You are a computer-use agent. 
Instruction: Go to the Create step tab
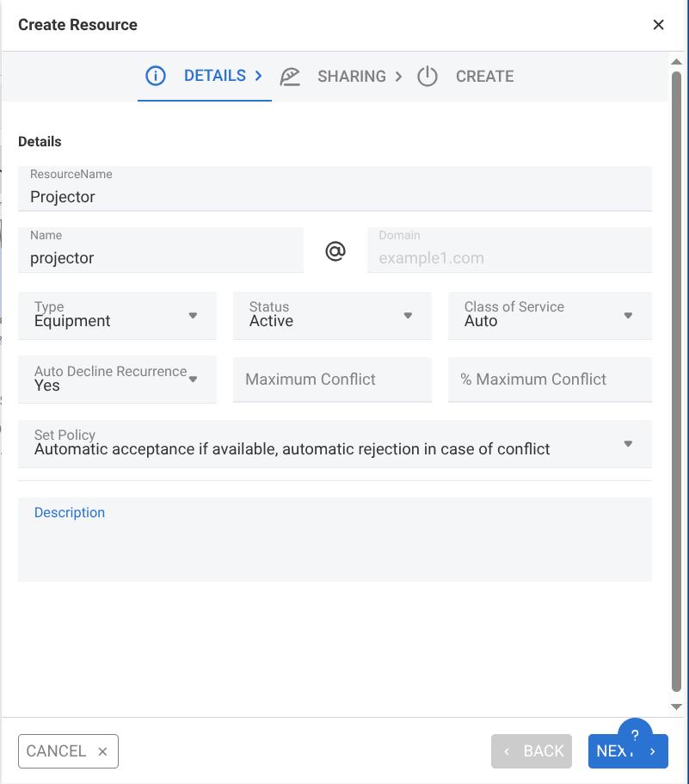pos(484,77)
